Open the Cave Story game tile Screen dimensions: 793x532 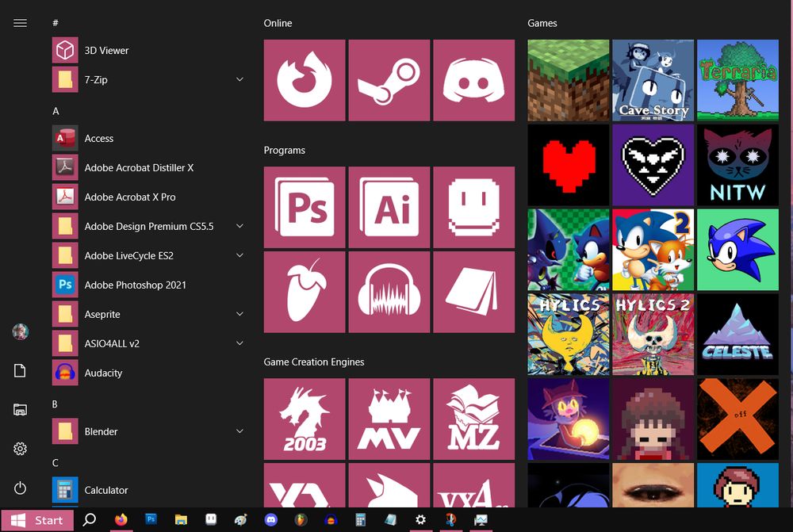coord(653,80)
